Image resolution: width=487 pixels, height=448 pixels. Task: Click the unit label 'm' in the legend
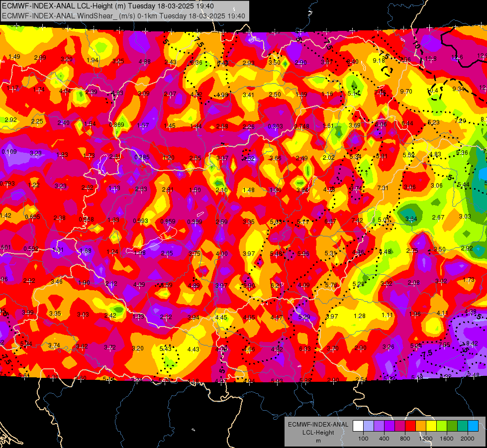click(318, 441)
